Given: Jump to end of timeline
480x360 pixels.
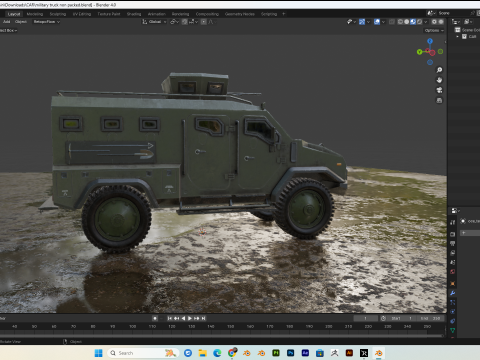Looking at the screenshot, I should [203, 318].
